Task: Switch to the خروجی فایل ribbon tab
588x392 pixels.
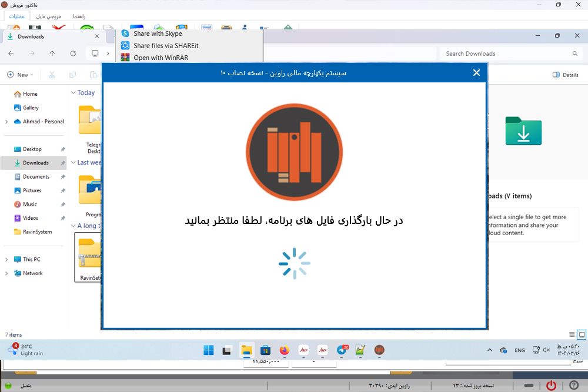Action: tap(49, 16)
